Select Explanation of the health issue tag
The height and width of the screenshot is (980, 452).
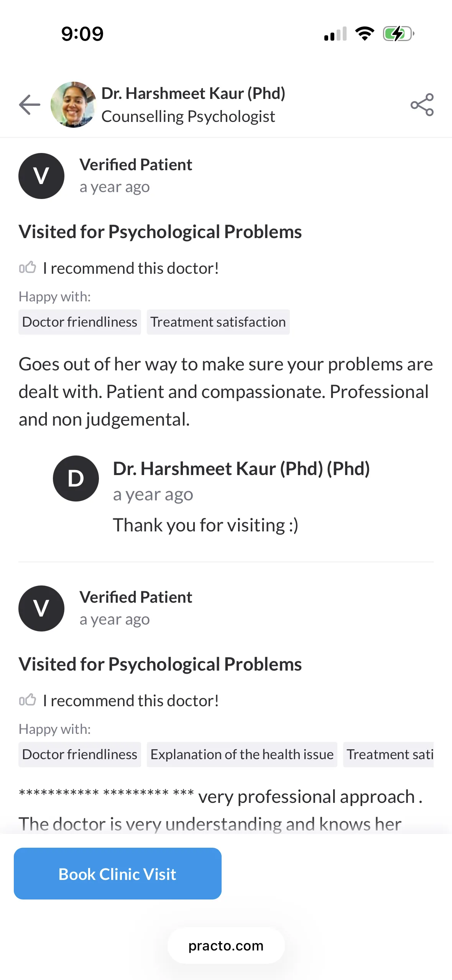click(242, 755)
